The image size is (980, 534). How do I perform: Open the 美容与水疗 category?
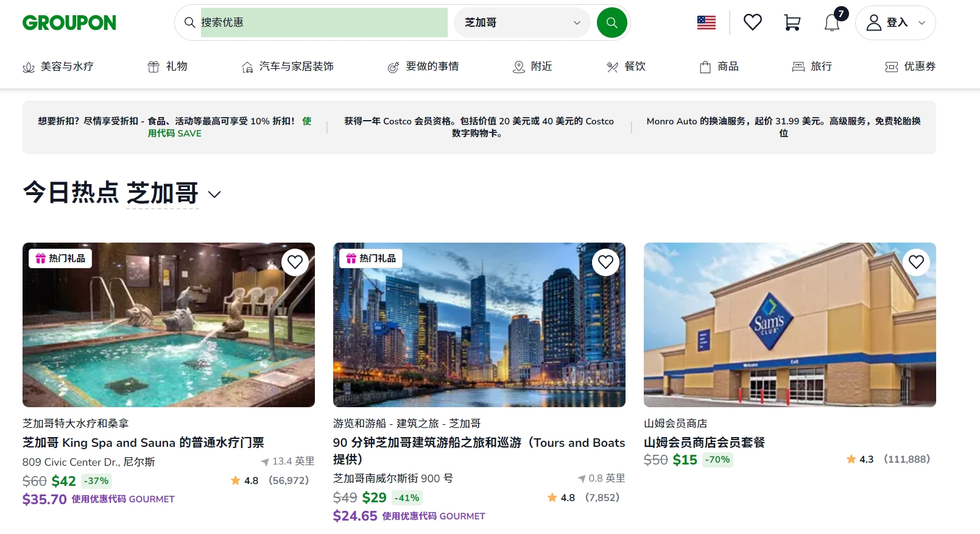(58, 66)
